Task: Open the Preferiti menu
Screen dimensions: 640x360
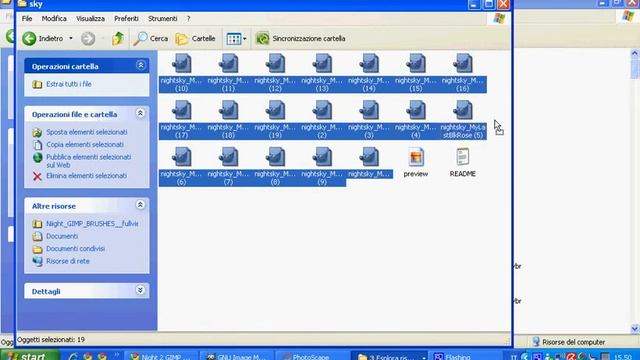Action: (x=126, y=18)
